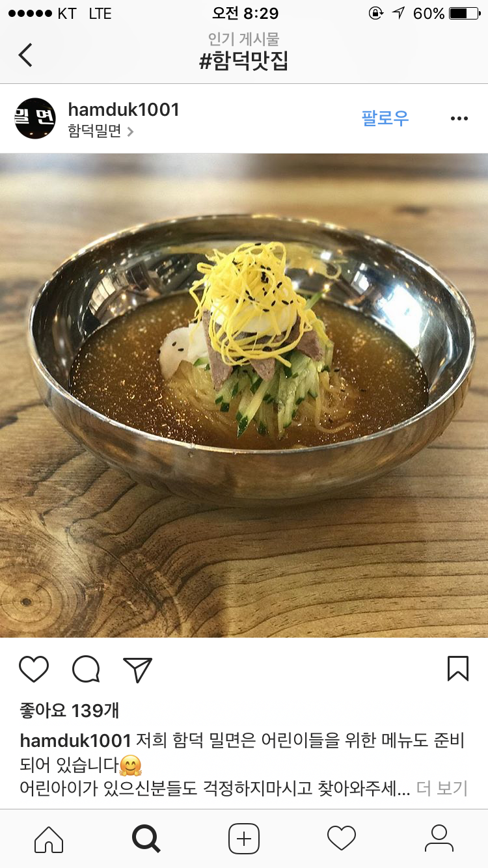Go to Home tab in bottom bar

[x=49, y=838]
